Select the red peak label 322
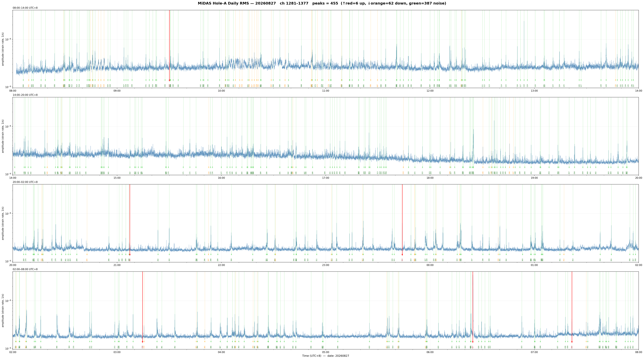The height and width of the screenshot is (359, 644). click(x=402, y=260)
